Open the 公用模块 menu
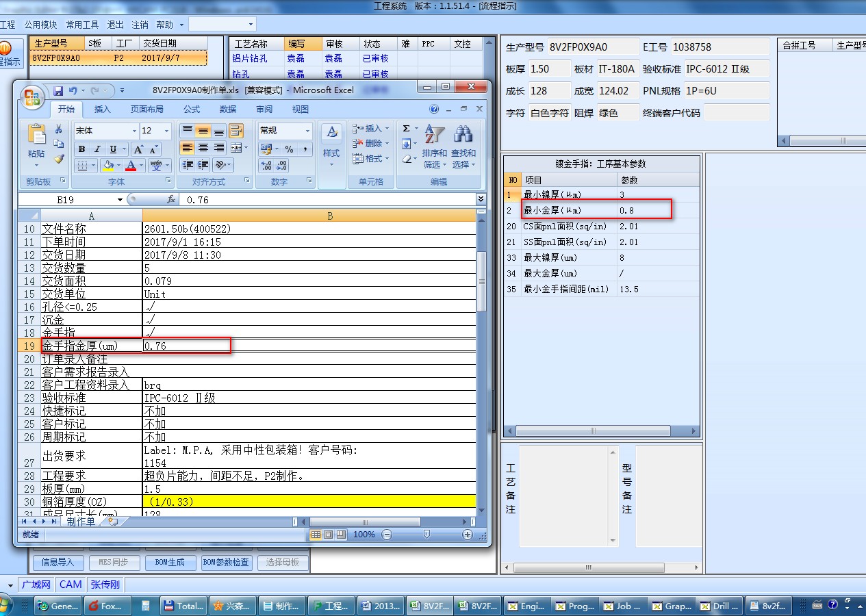The image size is (866, 616). pyautogui.click(x=41, y=25)
